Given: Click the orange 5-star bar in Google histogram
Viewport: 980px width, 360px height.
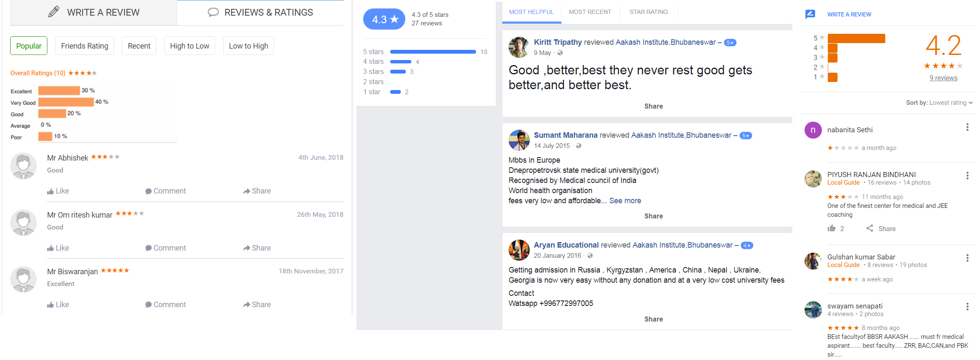Looking at the screenshot, I should pyautogui.click(x=857, y=38).
